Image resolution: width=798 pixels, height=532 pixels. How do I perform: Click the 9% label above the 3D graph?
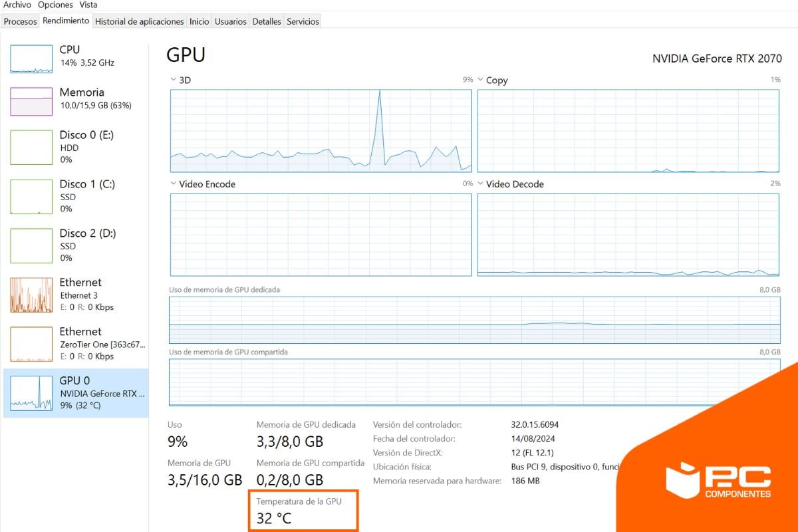pos(467,80)
